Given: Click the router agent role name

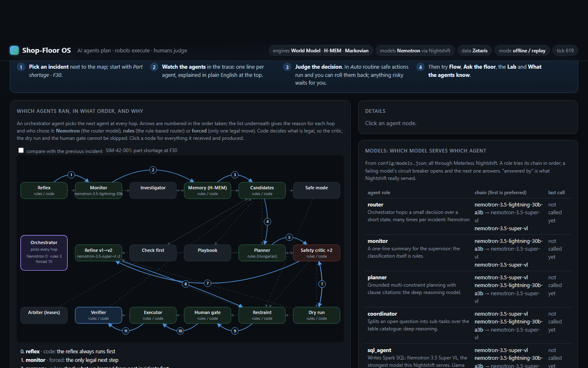Looking at the screenshot, I should (375, 204).
